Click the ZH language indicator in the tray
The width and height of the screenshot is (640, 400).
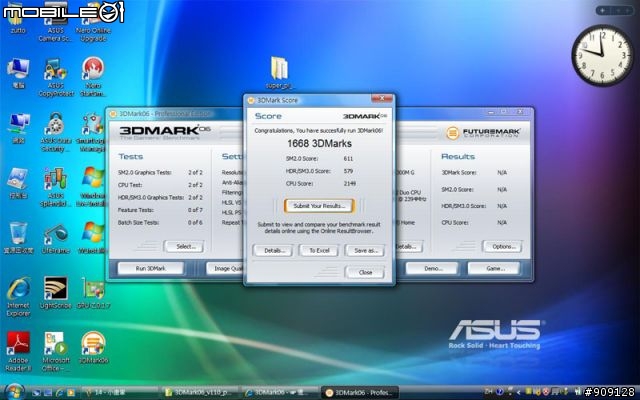point(489,391)
